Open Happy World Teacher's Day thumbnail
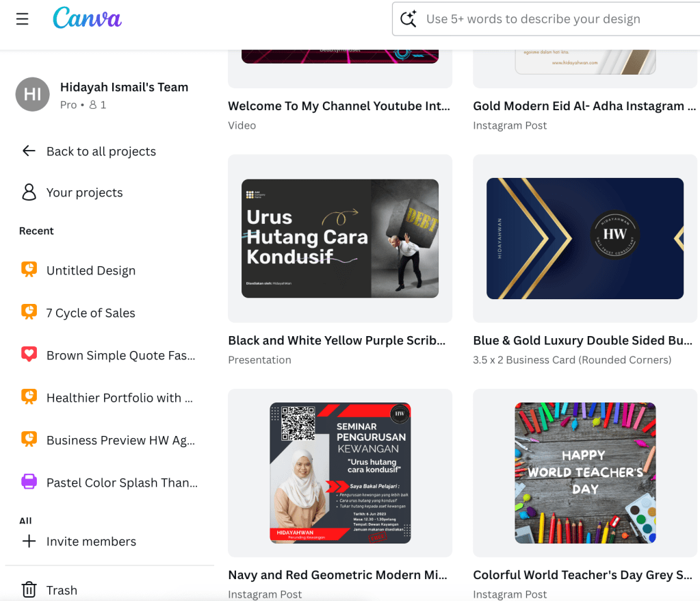 coord(585,473)
